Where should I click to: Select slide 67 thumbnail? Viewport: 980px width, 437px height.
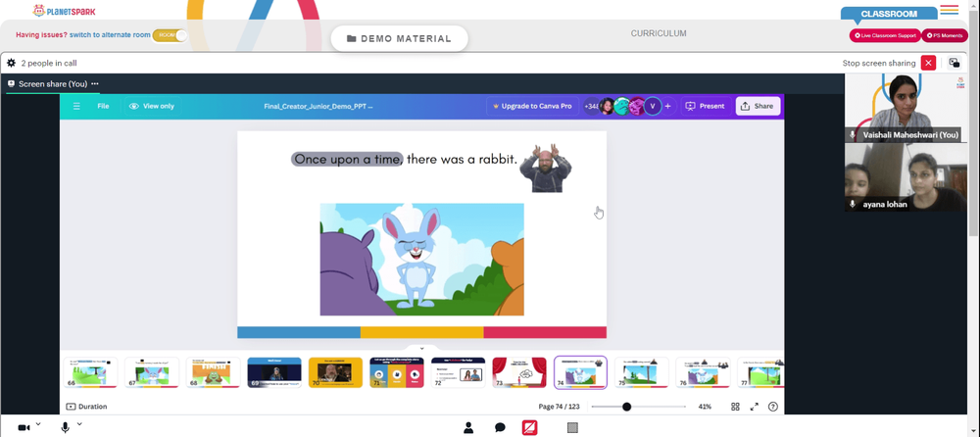tap(151, 372)
